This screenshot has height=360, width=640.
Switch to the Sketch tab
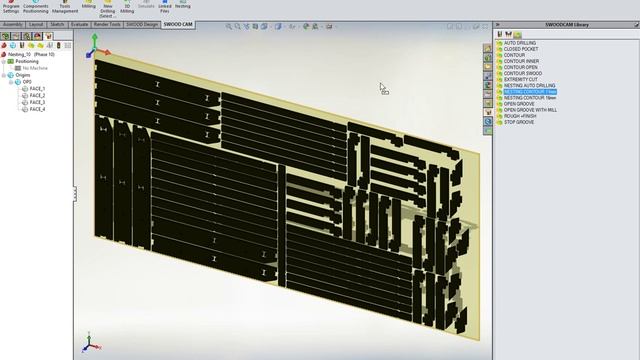point(57,25)
